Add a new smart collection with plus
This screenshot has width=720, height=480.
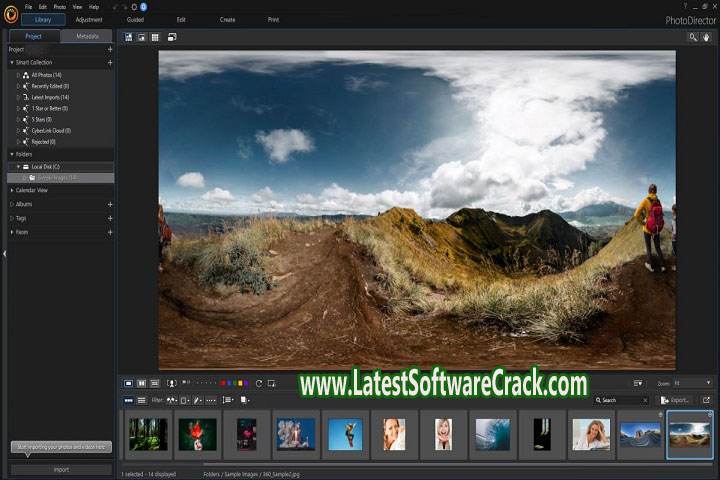tap(110, 62)
